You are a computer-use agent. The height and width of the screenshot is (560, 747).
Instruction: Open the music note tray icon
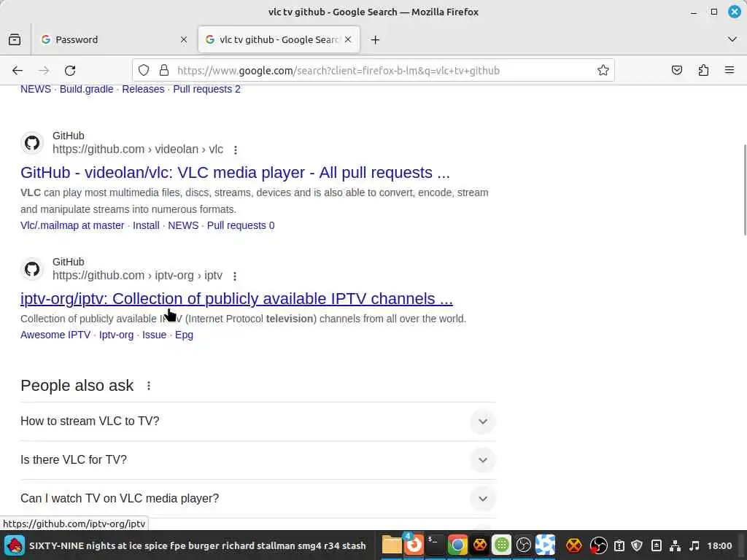[x=694, y=545]
